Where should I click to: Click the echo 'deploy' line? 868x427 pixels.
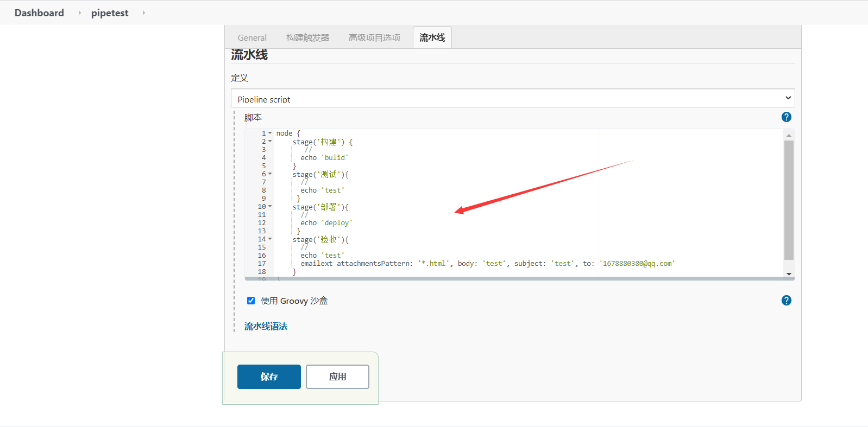point(326,222)
